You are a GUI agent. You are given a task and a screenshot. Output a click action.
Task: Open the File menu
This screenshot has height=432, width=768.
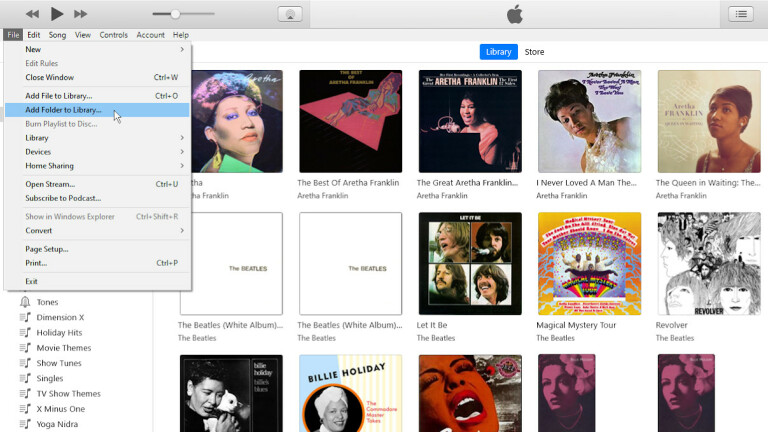13,35
